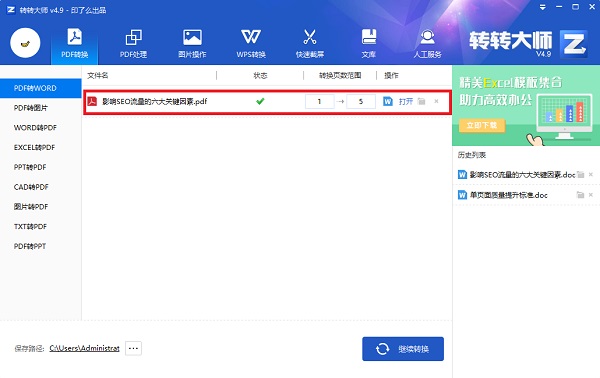This screenshot has height=378, width=600.
Task: Click the Word icon in the file row
Action: coord(388,101)
